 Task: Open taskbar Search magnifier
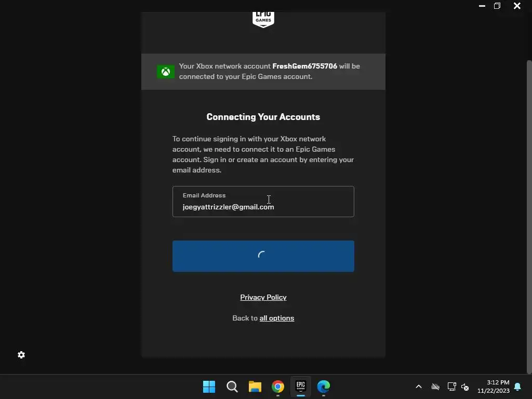(232, 387)
